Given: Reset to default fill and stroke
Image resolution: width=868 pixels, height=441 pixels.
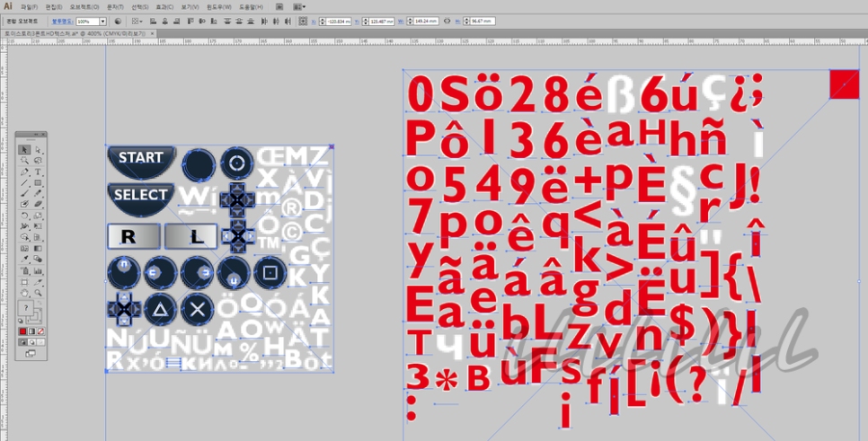Looking at the screenshot, I should [21, 321].
